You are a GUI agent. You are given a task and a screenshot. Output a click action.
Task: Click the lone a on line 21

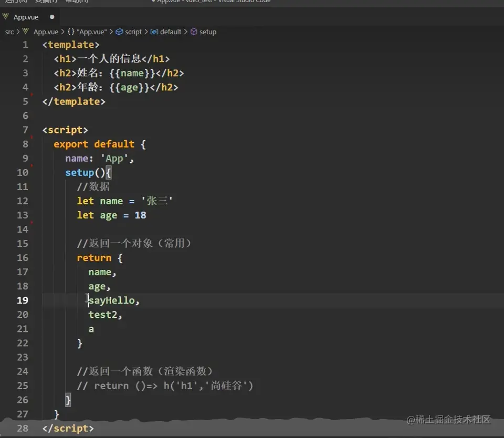(91, 329)
